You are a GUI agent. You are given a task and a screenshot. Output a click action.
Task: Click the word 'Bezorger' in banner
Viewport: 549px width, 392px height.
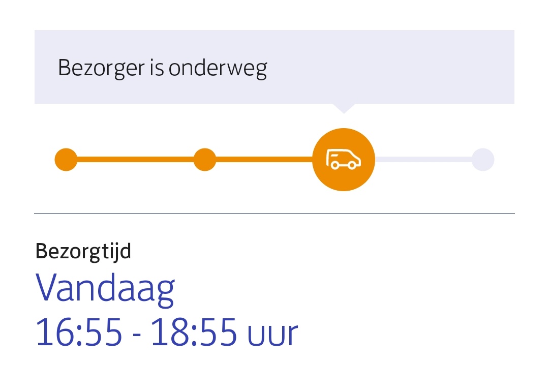click(101, 68)
